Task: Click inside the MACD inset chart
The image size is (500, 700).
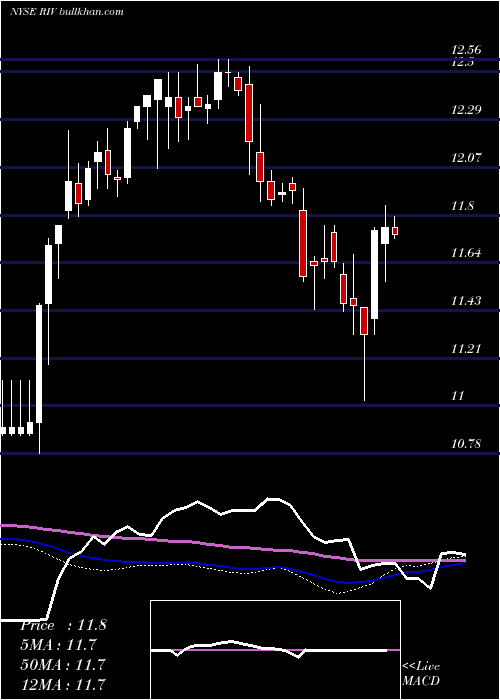Action: [x=275, y=650]
